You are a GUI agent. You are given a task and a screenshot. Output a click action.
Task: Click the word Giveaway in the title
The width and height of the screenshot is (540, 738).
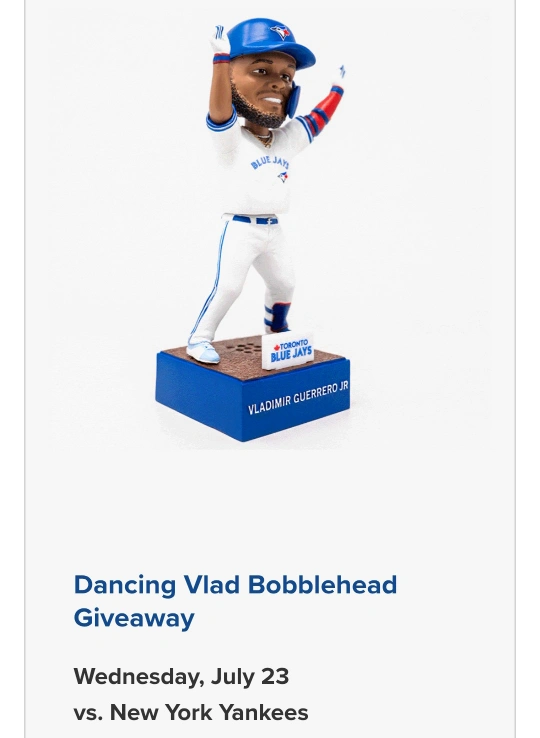point(134,618)
